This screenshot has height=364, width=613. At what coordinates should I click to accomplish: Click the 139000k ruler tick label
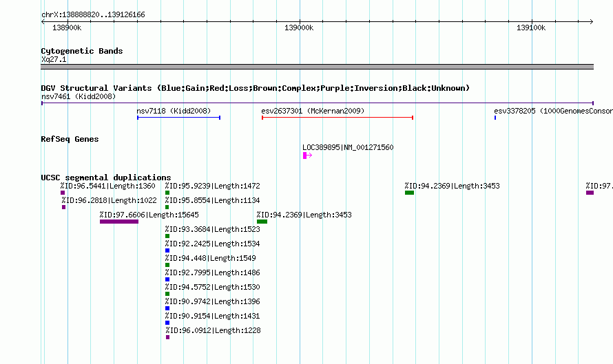[x=299, y=28]
